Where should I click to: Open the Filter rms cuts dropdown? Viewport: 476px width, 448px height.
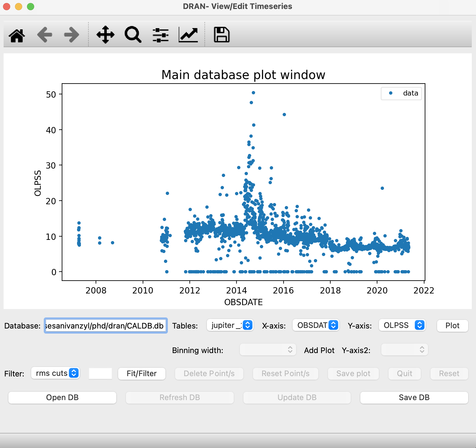click(55, 373)
